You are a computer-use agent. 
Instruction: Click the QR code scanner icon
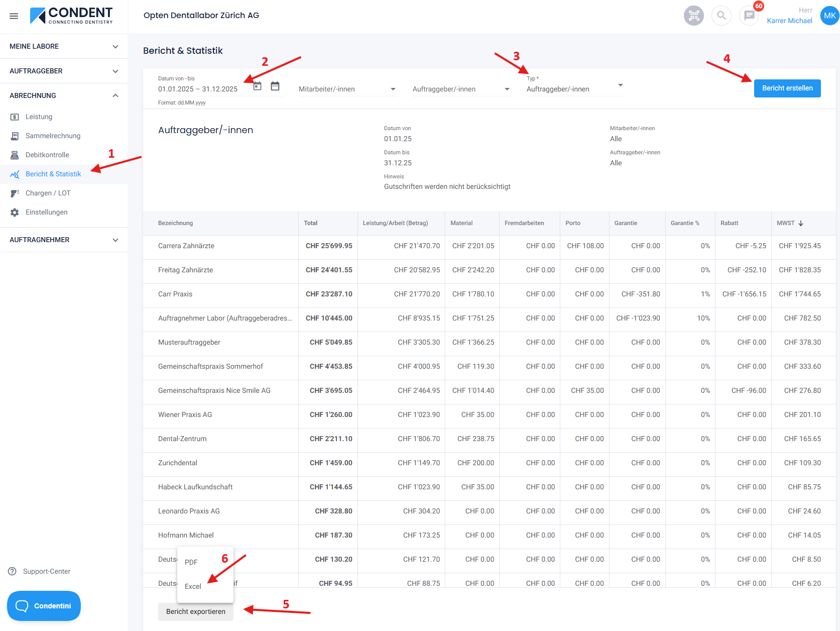point(693,16)
